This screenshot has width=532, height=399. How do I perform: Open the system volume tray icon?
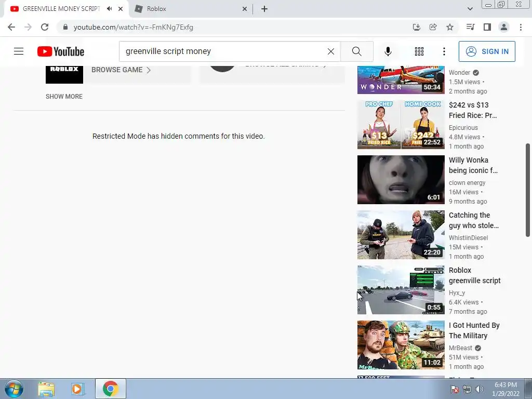point(479,389)
